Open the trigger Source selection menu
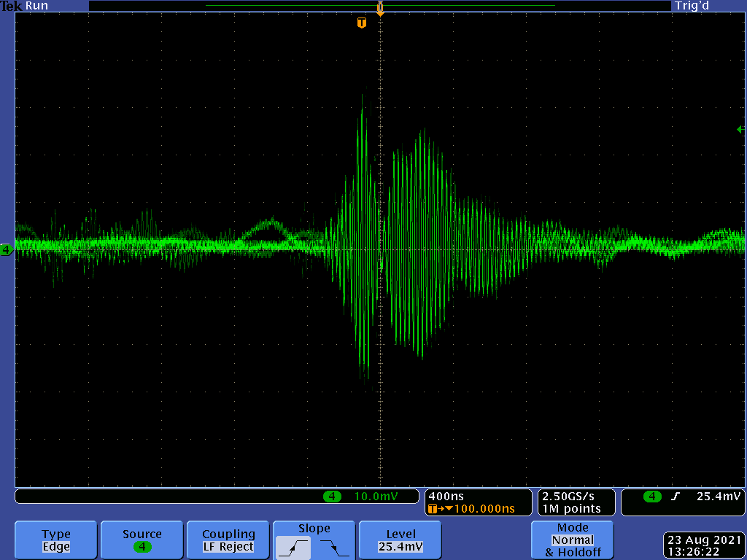Viewport: 747px width, 560px height. pos(142,540)
